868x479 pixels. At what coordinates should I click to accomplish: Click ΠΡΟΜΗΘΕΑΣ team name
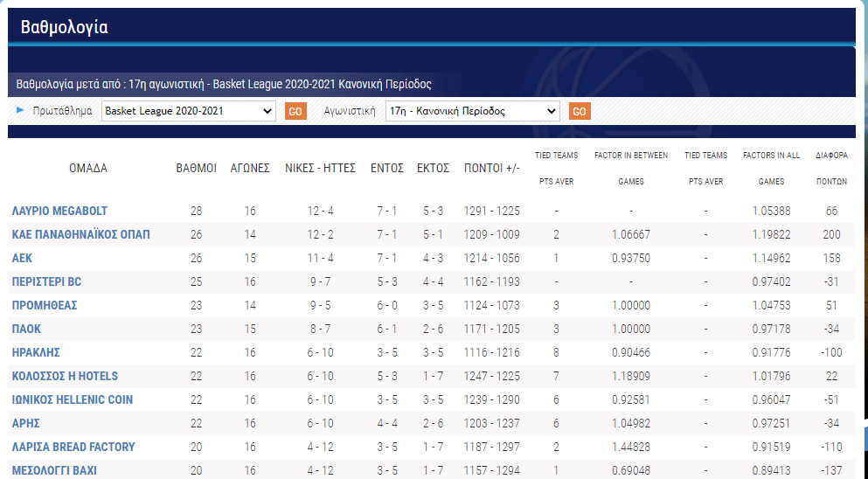pyautogui.click(x=45, y=305)
